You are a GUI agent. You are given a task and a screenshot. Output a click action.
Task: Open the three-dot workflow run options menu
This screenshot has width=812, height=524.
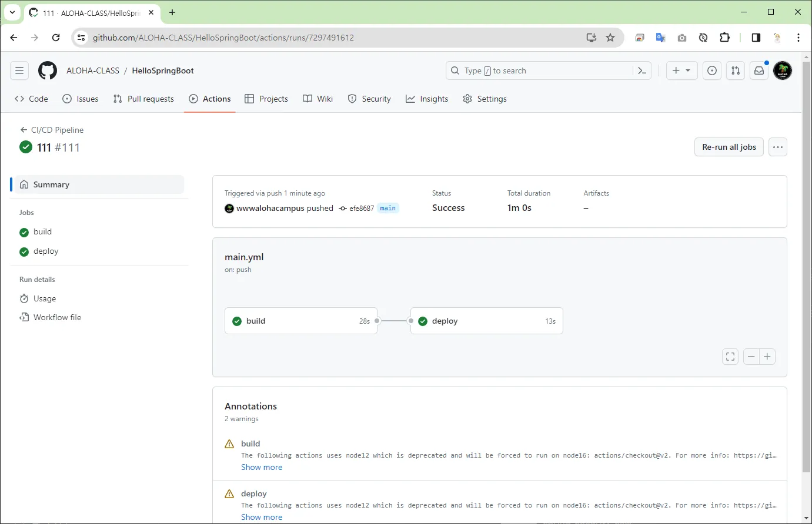click(x=778, y=147)
